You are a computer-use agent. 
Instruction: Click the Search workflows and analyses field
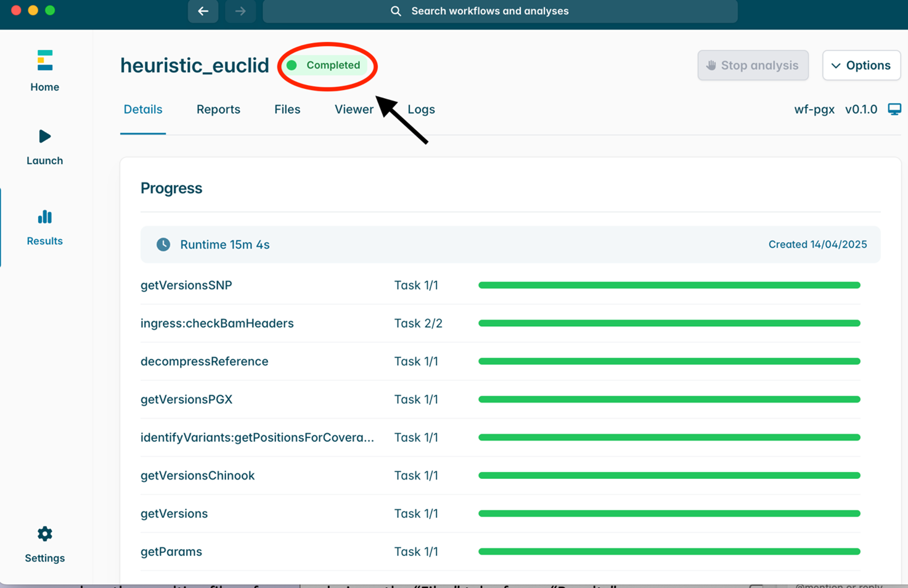500,11
